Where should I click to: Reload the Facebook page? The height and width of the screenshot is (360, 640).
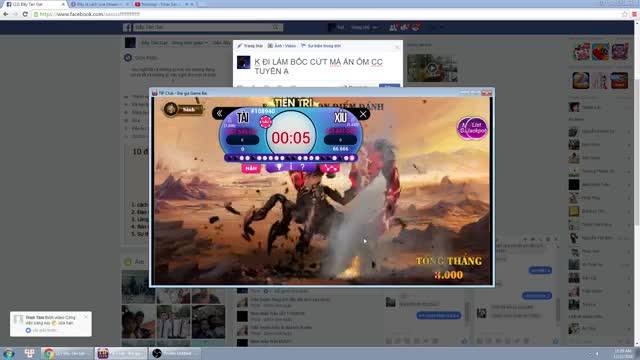point(25,14)
